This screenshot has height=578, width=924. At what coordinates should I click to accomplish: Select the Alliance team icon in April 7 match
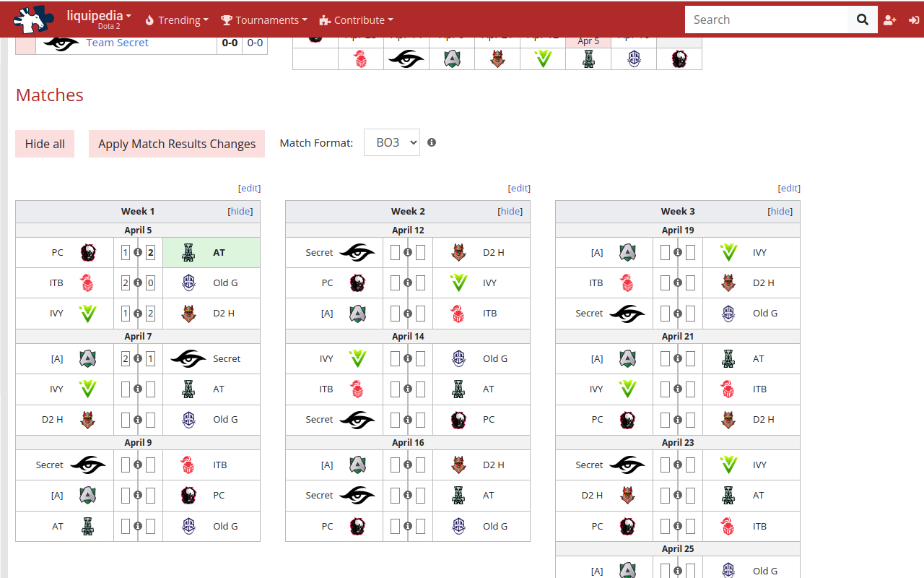click(87, 358)
